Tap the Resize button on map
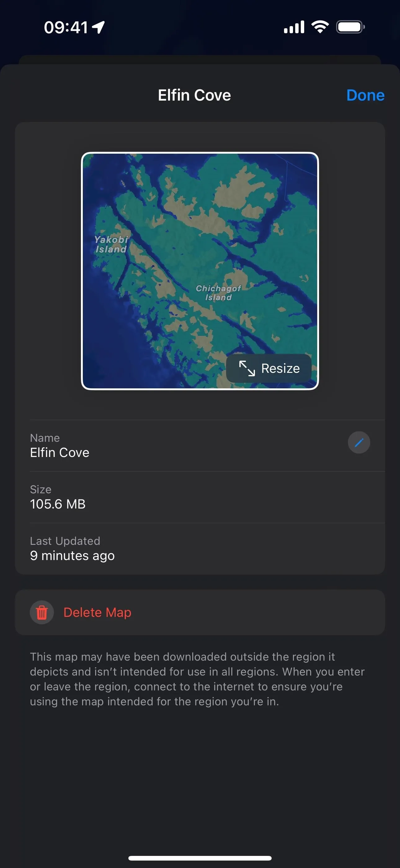 tap(269, 368)
